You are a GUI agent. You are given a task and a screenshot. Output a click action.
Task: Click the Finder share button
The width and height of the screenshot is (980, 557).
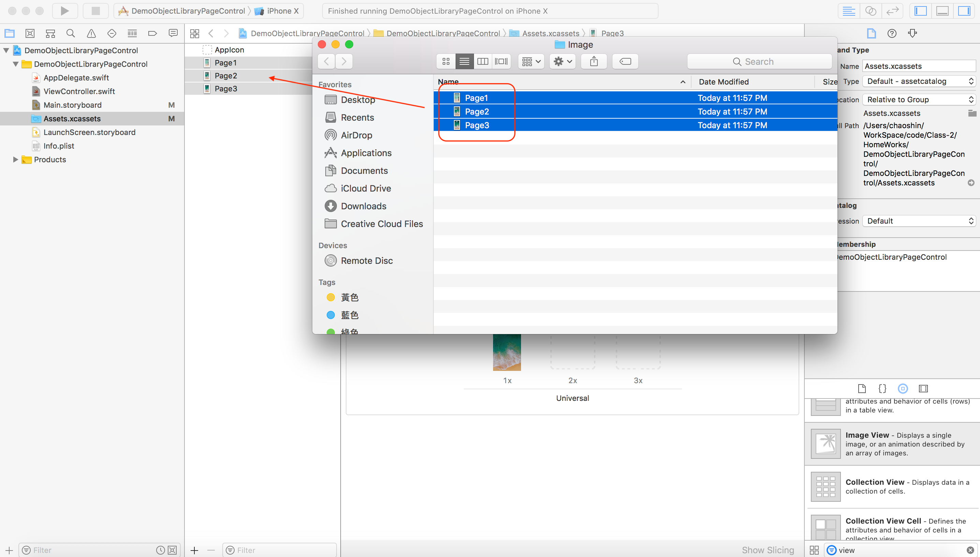594,61
